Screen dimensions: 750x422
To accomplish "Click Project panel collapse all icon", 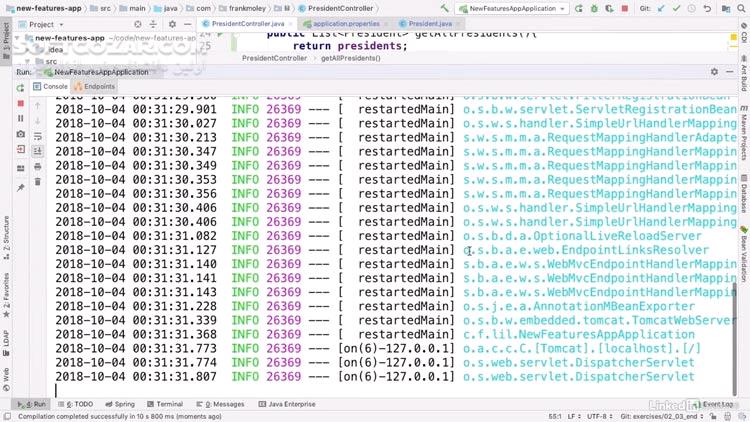I will (153, 24).
